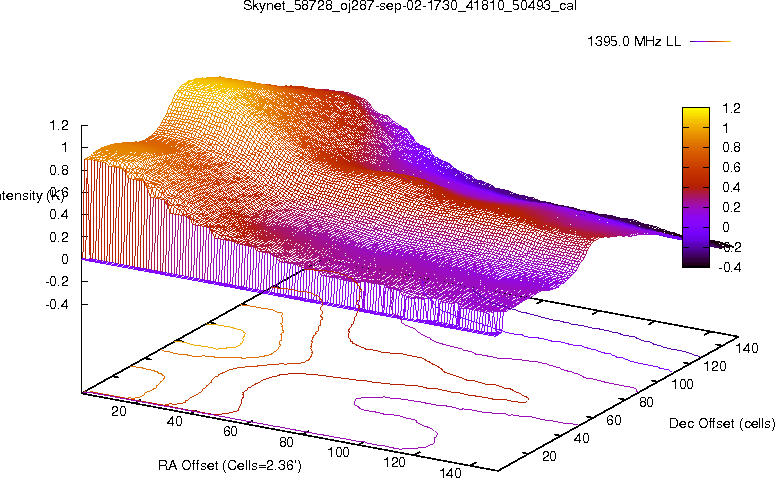775x478 pixels.
Task: Click the RA axis tick label 40
Action: pos(174,421)
